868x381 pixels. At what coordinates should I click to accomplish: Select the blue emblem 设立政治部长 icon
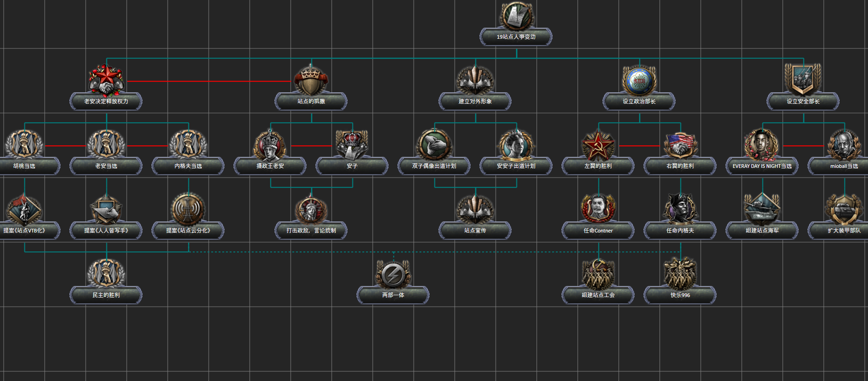[639, 80]
